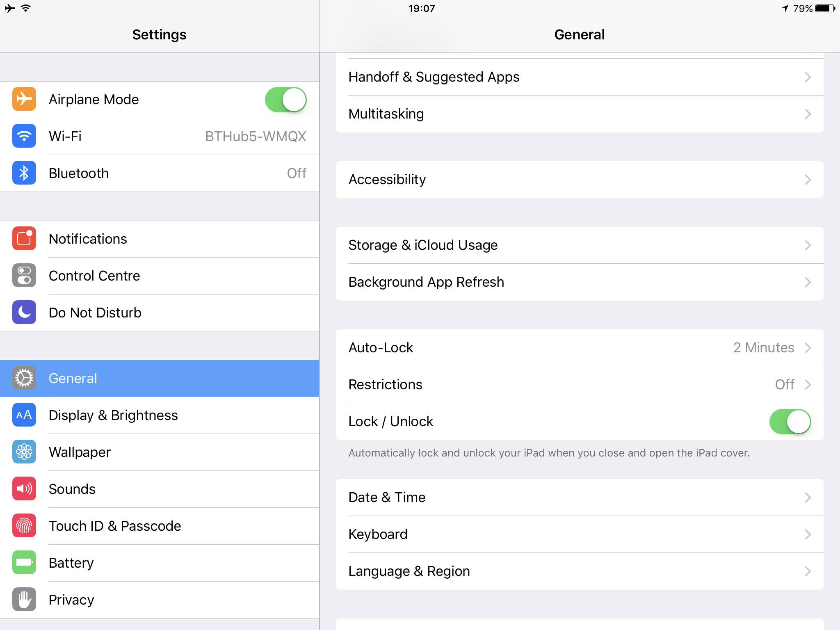Tap the Do Not Disturb moon icon
The height and width of the screenshot is (630, 840).
(24, 313)
